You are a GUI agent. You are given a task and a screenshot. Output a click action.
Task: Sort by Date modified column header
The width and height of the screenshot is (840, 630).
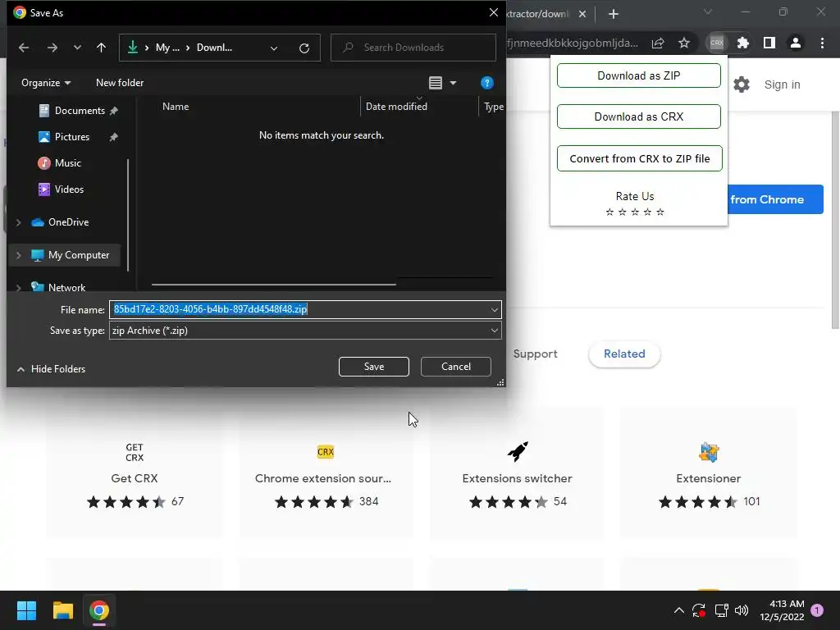396,107
